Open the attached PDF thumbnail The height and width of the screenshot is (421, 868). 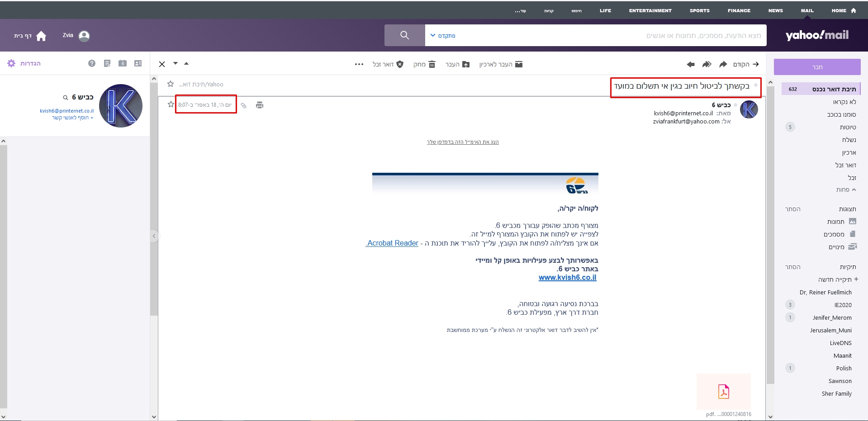click(723, 391)
